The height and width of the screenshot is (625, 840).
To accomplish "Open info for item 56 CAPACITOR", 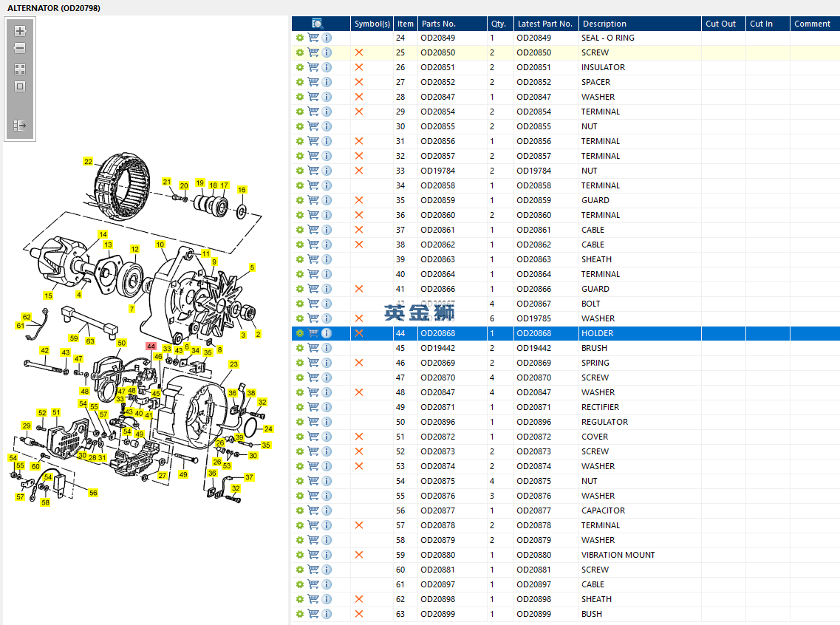I will pos(327,510).
